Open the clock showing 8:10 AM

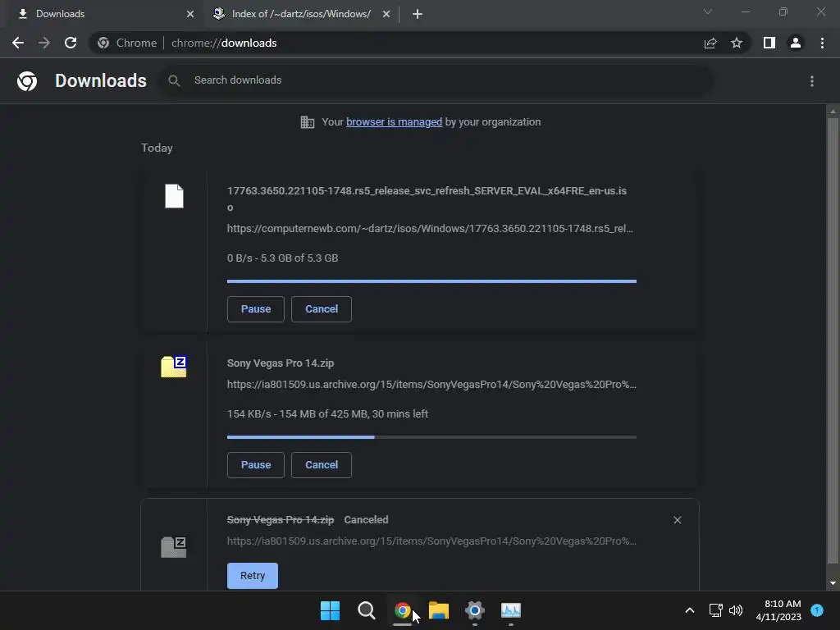[x=778, y=610]
